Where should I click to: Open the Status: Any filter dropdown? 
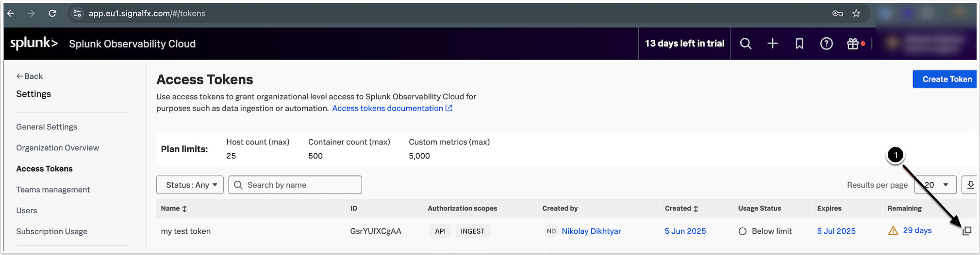(190, 185)
